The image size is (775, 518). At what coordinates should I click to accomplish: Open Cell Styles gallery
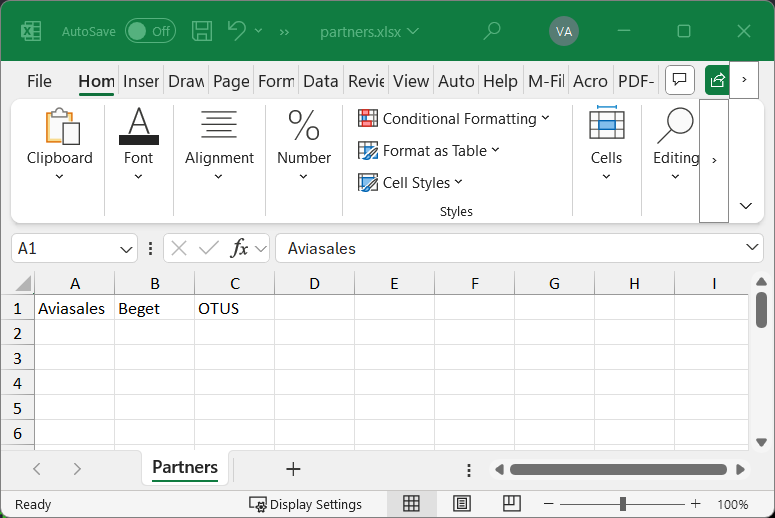click(410, 182)
